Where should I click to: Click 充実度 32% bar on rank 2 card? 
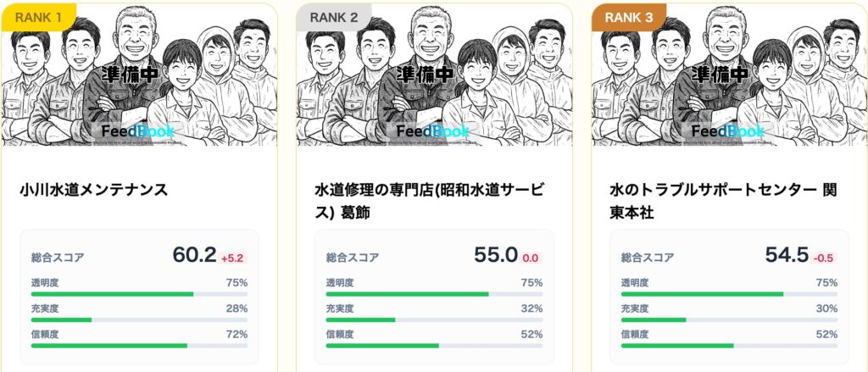(434, 319)
